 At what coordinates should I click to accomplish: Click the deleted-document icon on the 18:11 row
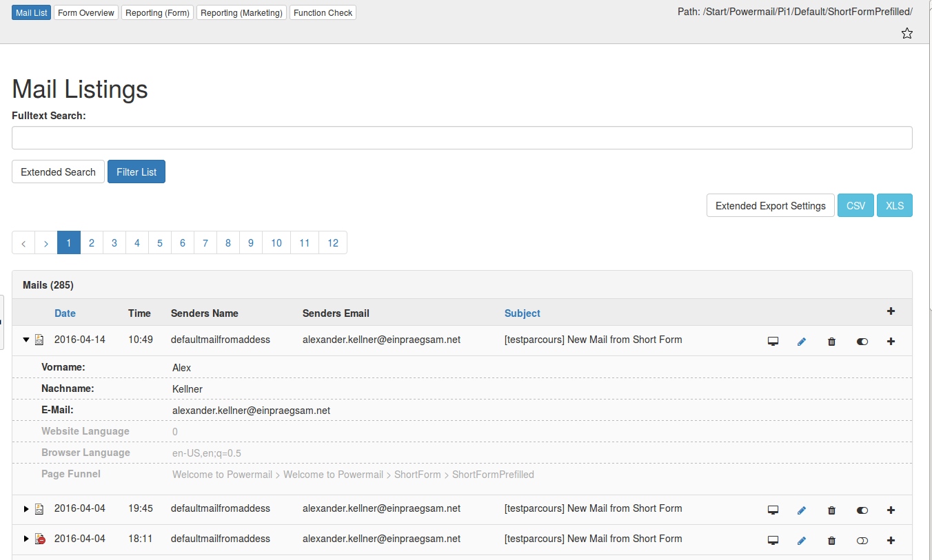tap(39, 539)
